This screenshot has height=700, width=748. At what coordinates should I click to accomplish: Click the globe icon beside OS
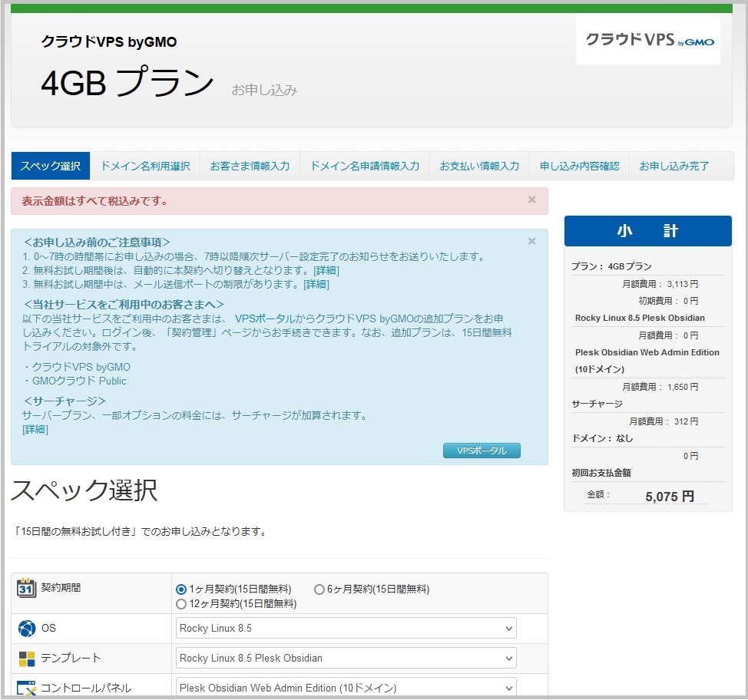tap(27, 629)
